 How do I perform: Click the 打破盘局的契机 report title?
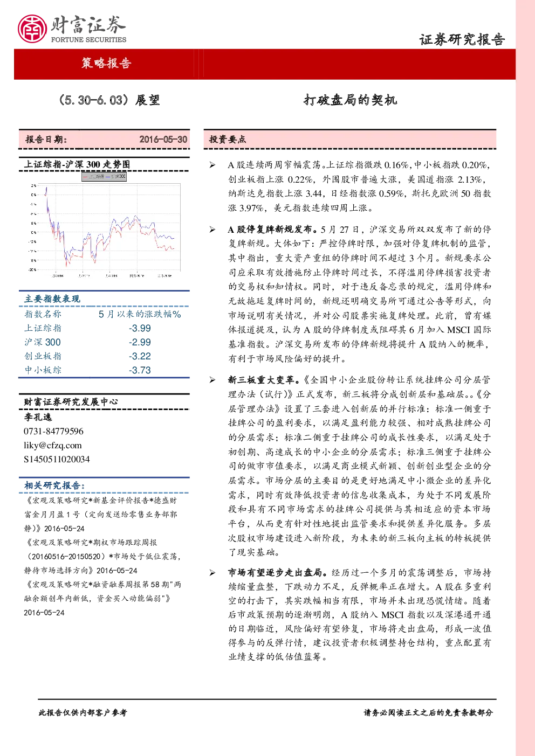pos(350,100)
